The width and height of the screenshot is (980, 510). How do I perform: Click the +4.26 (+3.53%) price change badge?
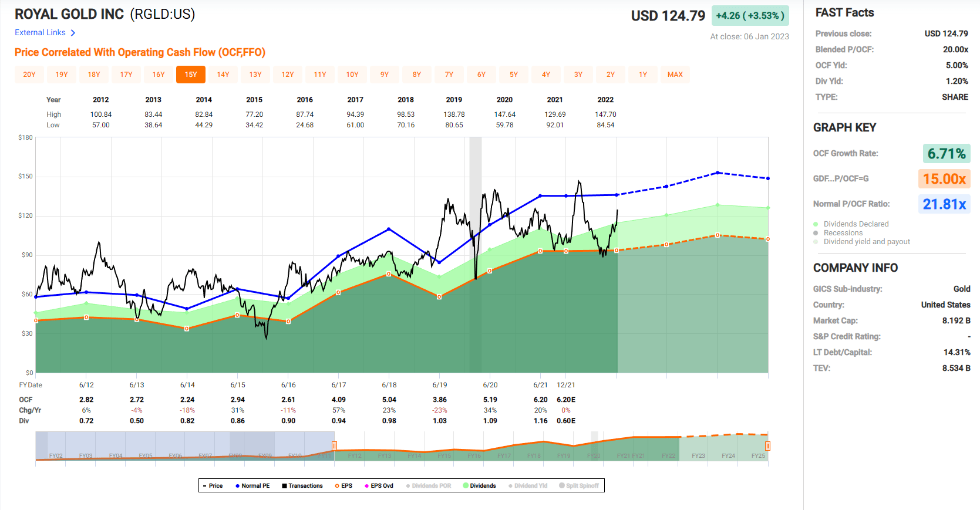click(750, 16)
